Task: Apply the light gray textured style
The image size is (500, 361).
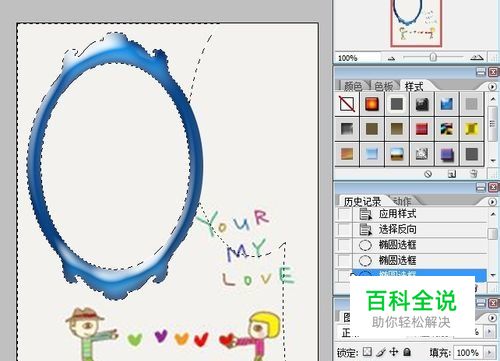Action: [x=471, y=104]
